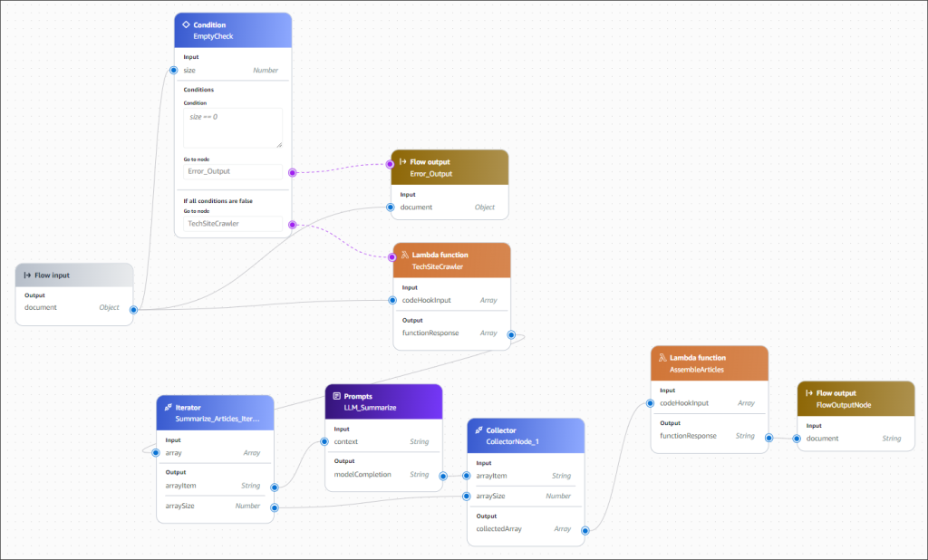Click the Flow input node arrow icon

click(27, 275)
